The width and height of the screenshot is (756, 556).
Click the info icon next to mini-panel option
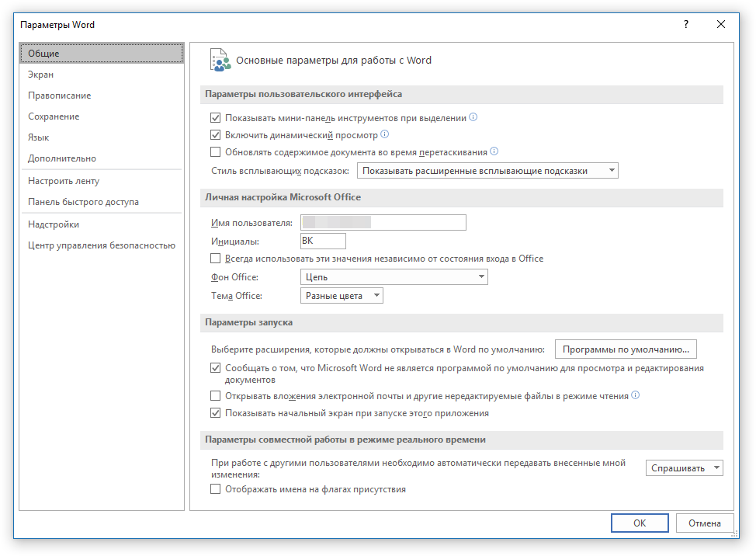pos(473,118)
